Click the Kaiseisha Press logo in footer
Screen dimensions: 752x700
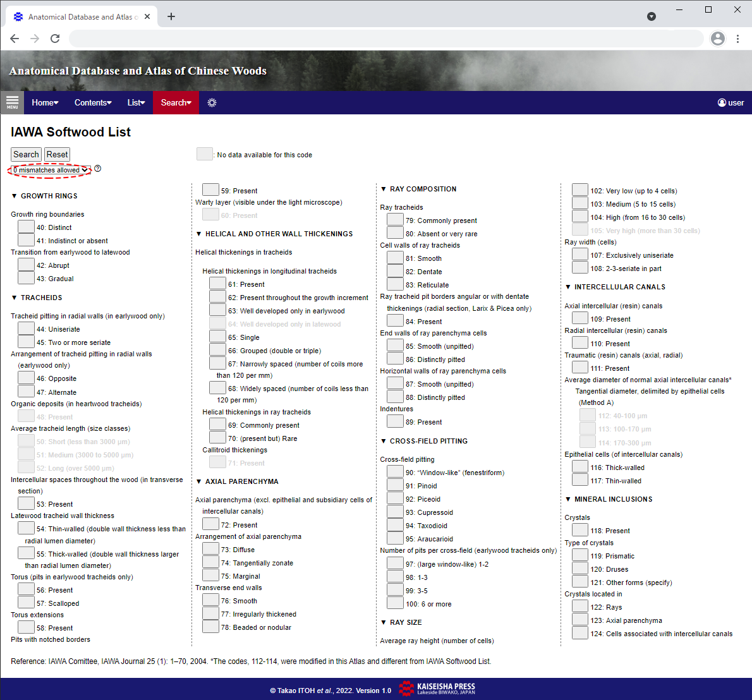click(x=437, y=689)
